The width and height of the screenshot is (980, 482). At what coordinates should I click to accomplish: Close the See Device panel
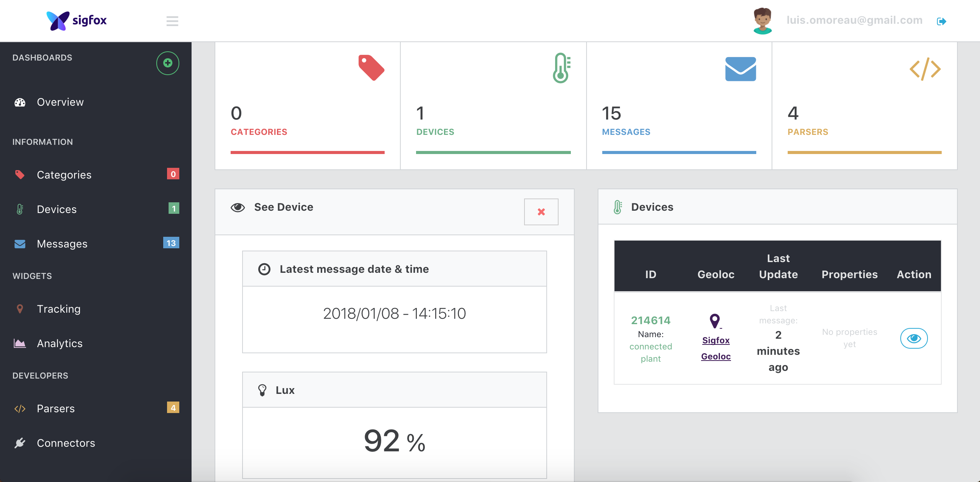[x=541, y=212]
